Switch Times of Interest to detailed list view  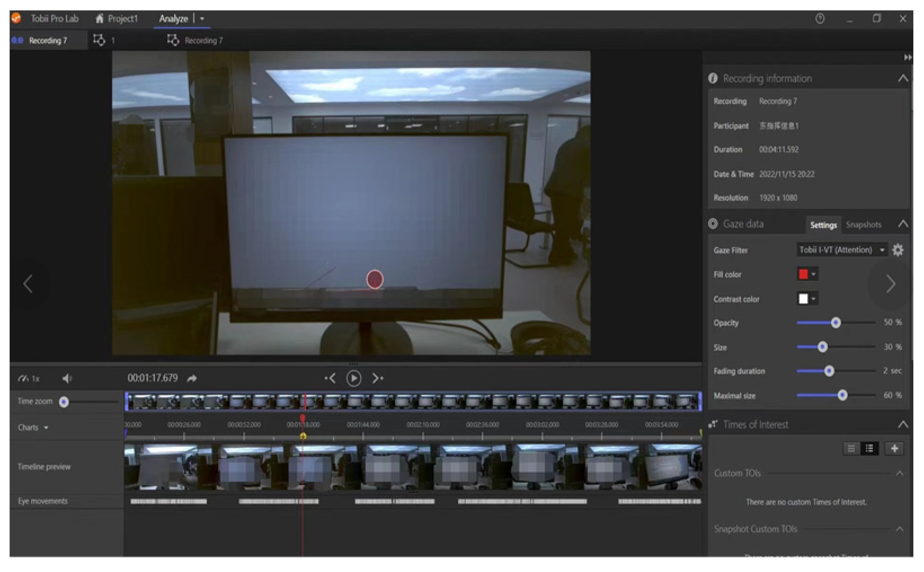pyautogui.click(x=869, y=449)
